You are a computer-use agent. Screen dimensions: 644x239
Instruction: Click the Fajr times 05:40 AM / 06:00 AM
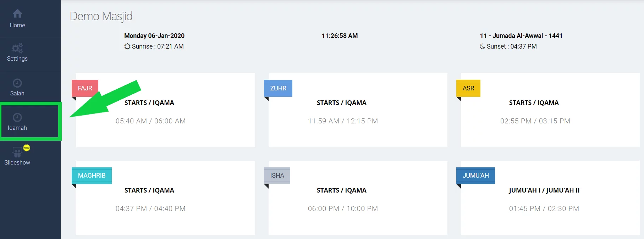tap(150, 121)
